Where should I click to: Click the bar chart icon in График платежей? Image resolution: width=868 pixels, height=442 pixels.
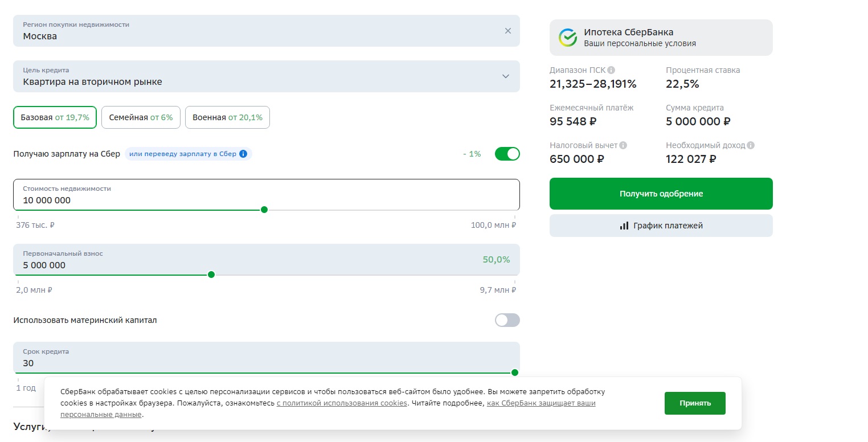(624, 226)
